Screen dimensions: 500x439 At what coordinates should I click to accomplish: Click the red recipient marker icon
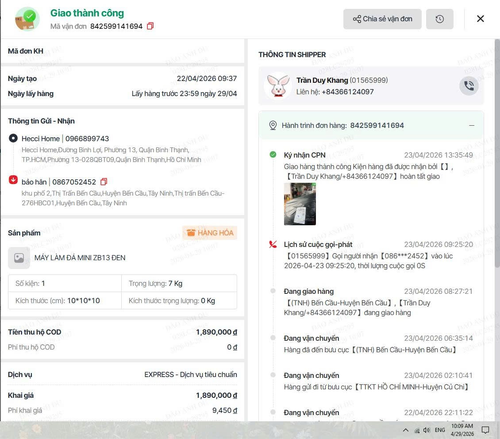(13, 180)
